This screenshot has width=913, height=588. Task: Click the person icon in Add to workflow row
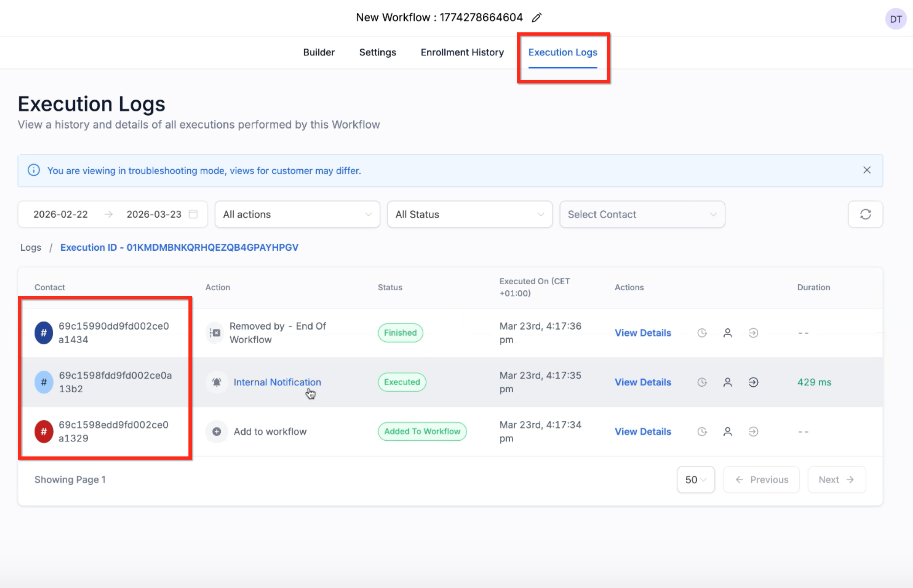[727, 432]
